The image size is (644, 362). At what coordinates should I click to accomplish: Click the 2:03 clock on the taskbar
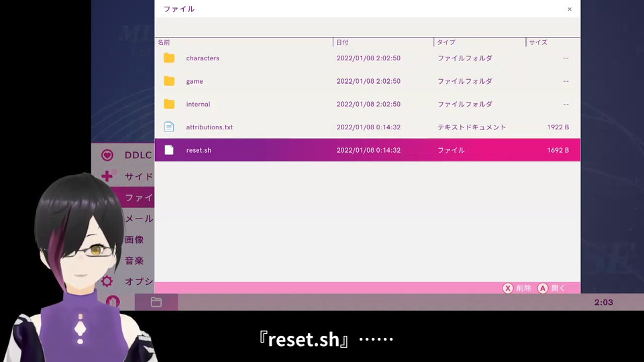click(603, 302)
